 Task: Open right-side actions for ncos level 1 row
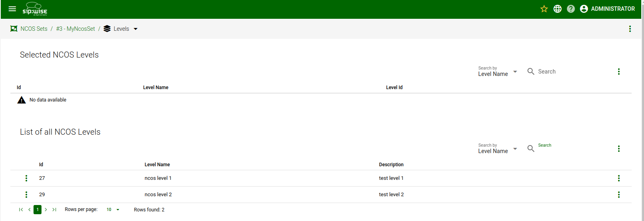(x=618, y=178)
